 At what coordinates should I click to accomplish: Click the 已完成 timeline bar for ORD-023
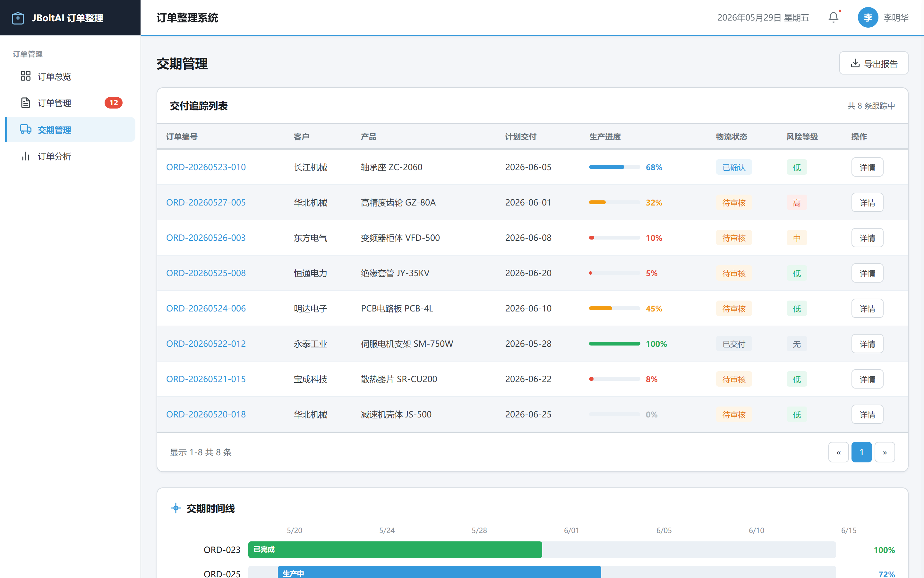point(395,549)
